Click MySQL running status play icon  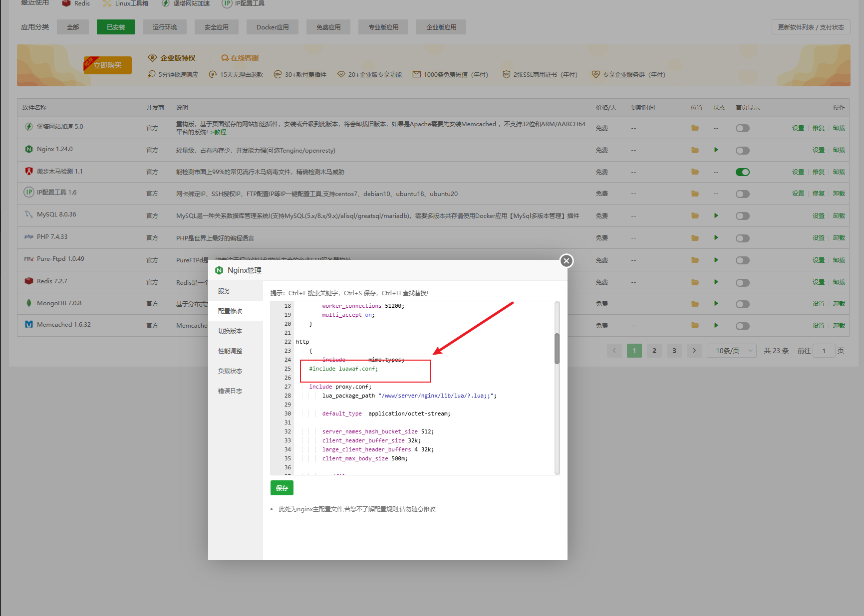point(716,216)
